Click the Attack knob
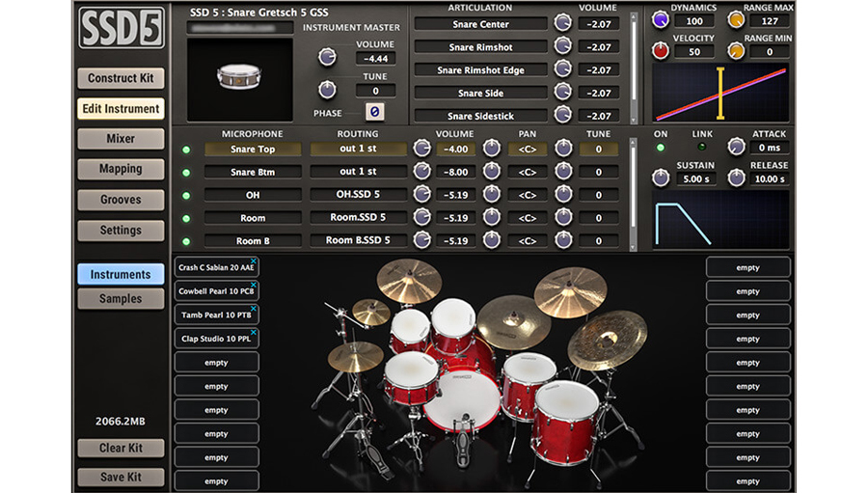Image resolution: width=868 pixels, height=493 pixels. [x=736, y=147]
